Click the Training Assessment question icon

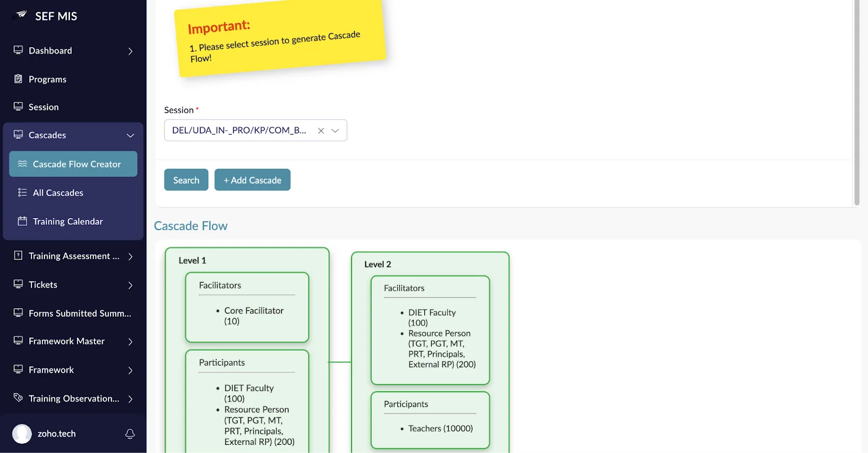click(18, 256)
